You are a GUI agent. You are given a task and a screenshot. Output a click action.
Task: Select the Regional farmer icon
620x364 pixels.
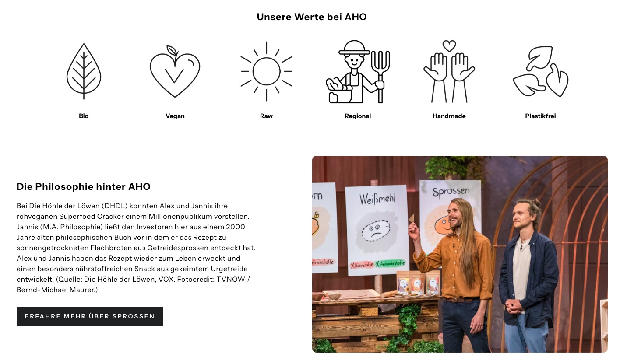click(x=358, y=72)
